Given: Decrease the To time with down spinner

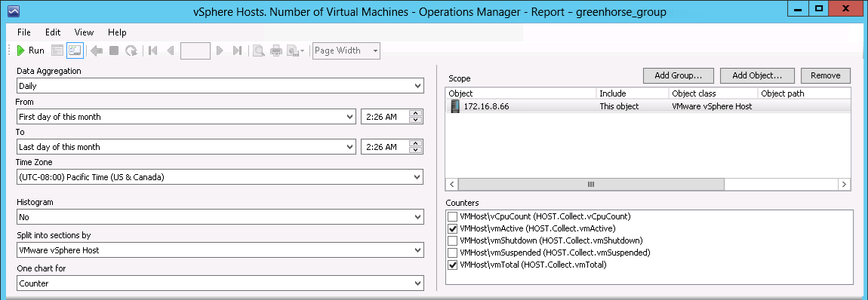Looking at the screenshot, I should pyautogui.click(x=416, y=150).
